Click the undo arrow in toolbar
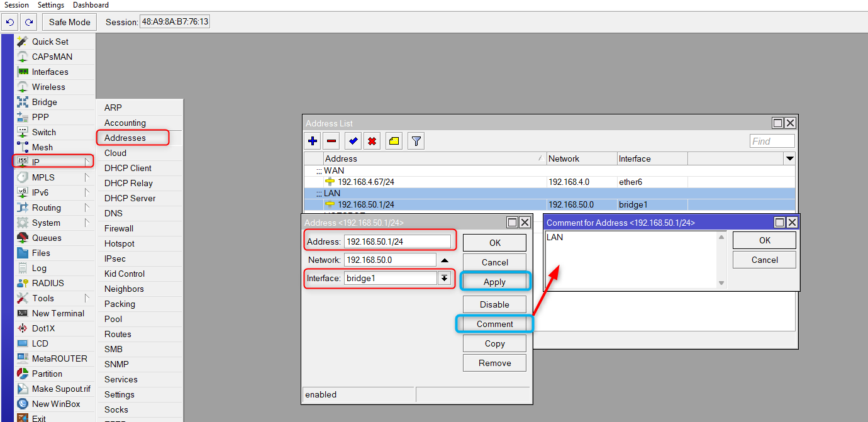 [9, 22]
